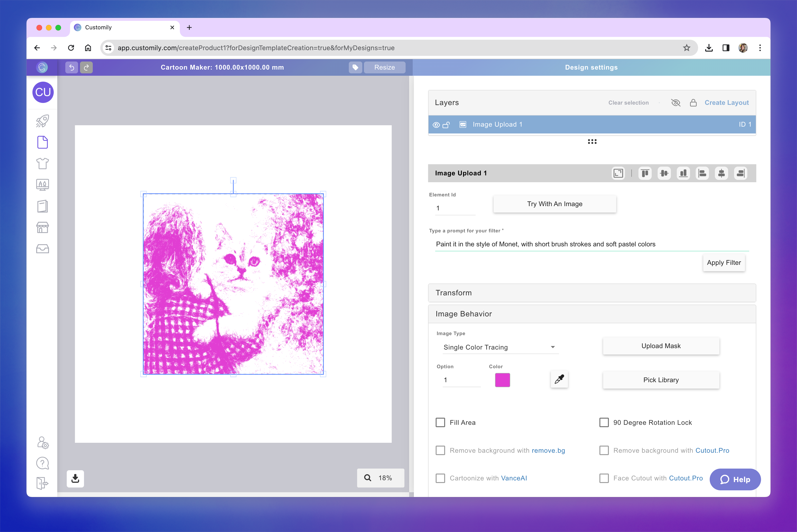Image resolution: width=797 pixels, height=532 pixels.
Task: Click the browser reload button
Action: pyautogui.click(x=71, y=48)
